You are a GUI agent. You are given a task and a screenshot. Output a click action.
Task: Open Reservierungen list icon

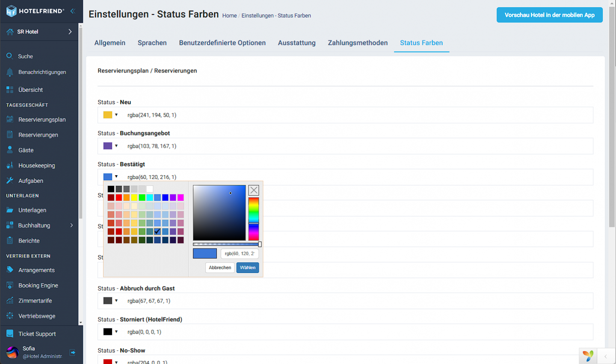pos(10,135)
